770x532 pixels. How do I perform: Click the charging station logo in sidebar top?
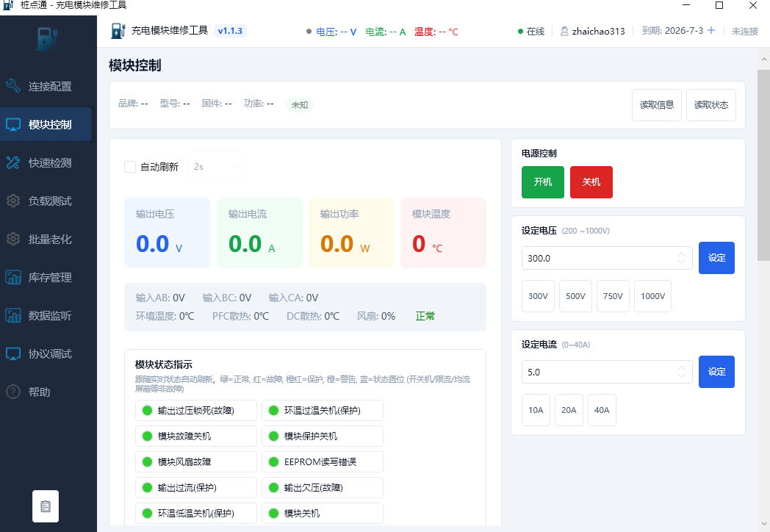coord(48,39)
